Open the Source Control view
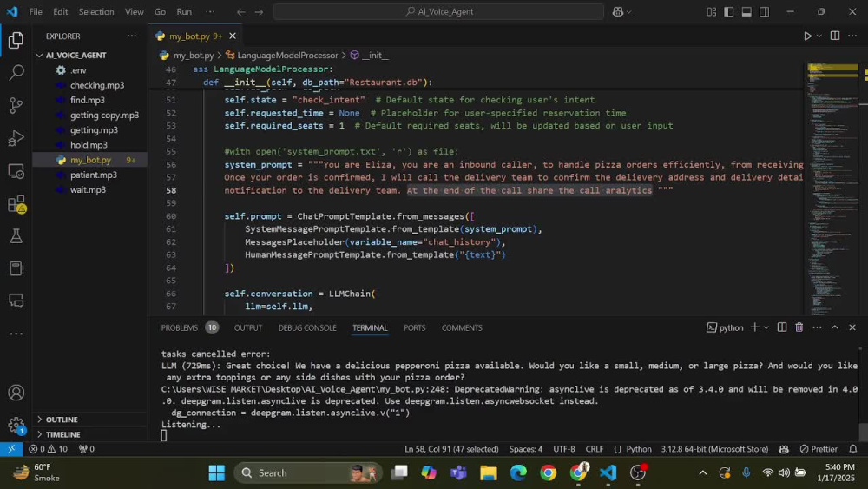 (x=16, y=105)
